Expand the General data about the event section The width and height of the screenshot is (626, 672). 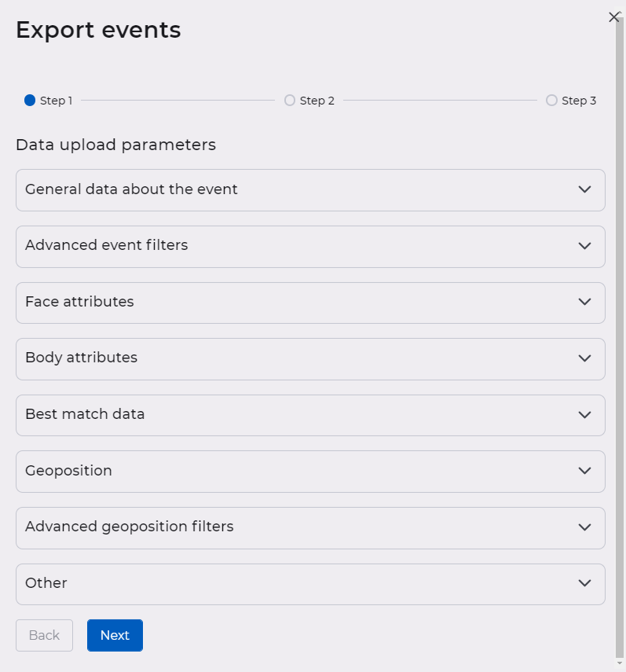click(311, 189)
